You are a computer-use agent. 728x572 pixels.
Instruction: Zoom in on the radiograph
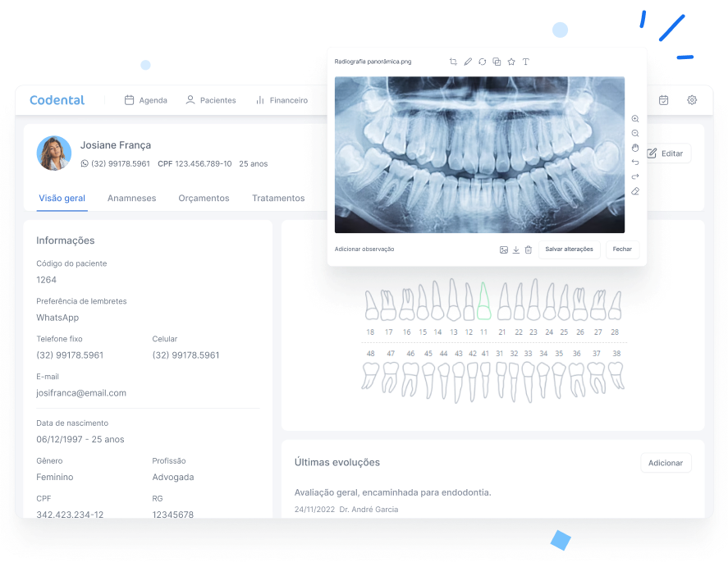point(635,119)
